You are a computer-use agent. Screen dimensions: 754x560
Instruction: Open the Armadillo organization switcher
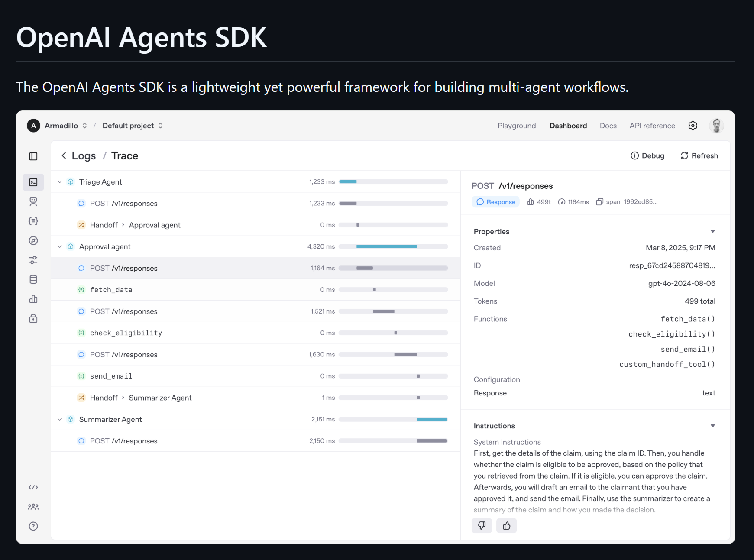[66, 126]
